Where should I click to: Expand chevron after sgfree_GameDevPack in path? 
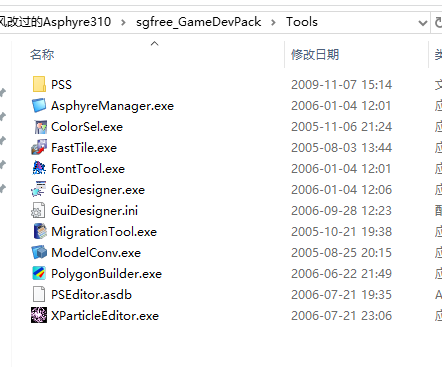pos(273,22)
